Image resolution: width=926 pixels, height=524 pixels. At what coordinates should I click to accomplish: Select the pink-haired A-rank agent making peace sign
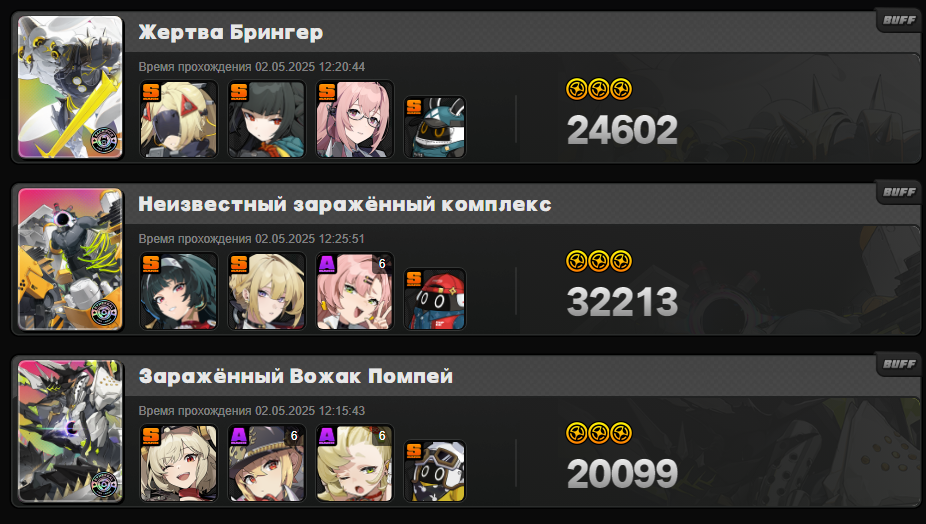pos(354,291)
